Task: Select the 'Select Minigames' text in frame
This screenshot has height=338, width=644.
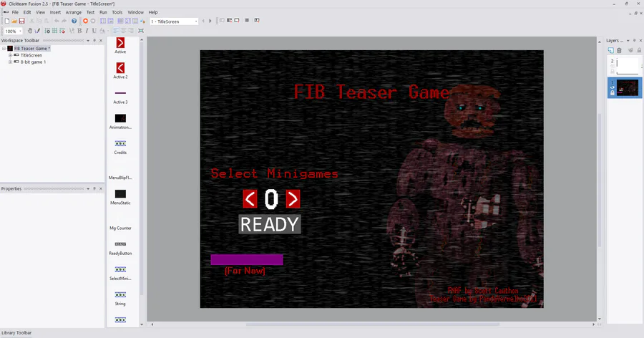Action: tap(274, 173)
